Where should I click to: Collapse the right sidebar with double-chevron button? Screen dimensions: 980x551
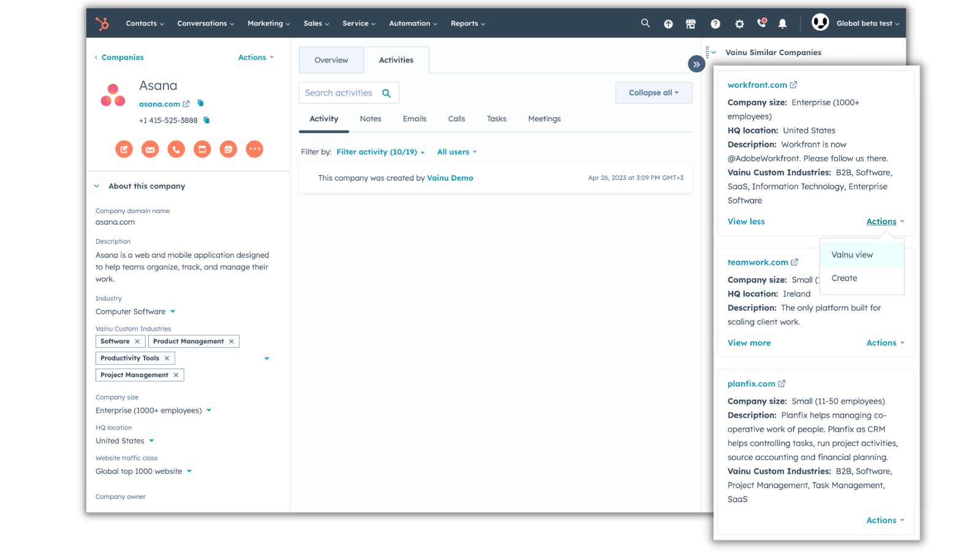(x=696, y=64)
